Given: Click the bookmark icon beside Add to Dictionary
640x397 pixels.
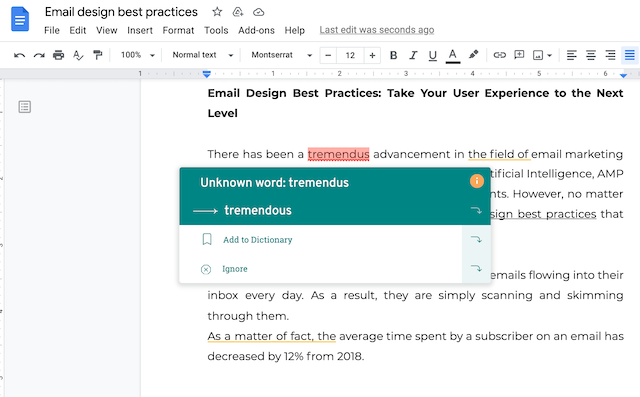Looking at the screenshot, I should point(207,239).
